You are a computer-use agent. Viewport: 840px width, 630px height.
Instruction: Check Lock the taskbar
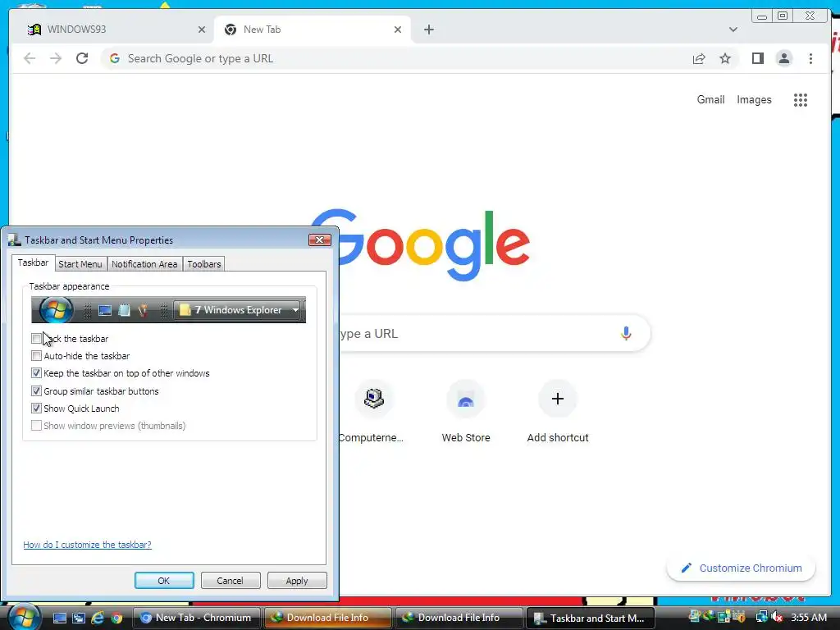(x=36, y=339)
